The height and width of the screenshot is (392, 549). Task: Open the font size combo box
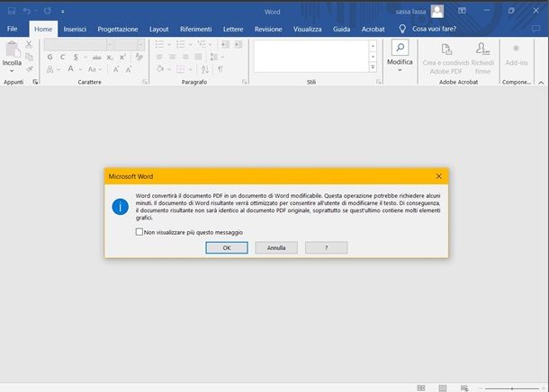(x=130, y=44)
